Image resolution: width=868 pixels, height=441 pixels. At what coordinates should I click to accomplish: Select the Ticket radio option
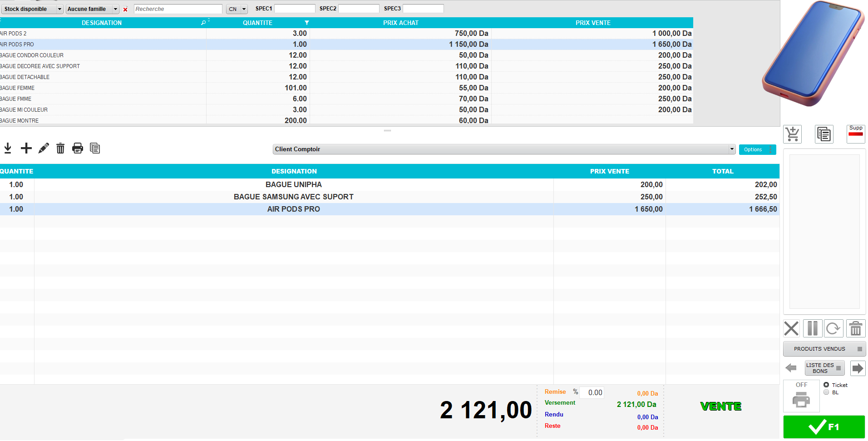(x=826, y=385)
